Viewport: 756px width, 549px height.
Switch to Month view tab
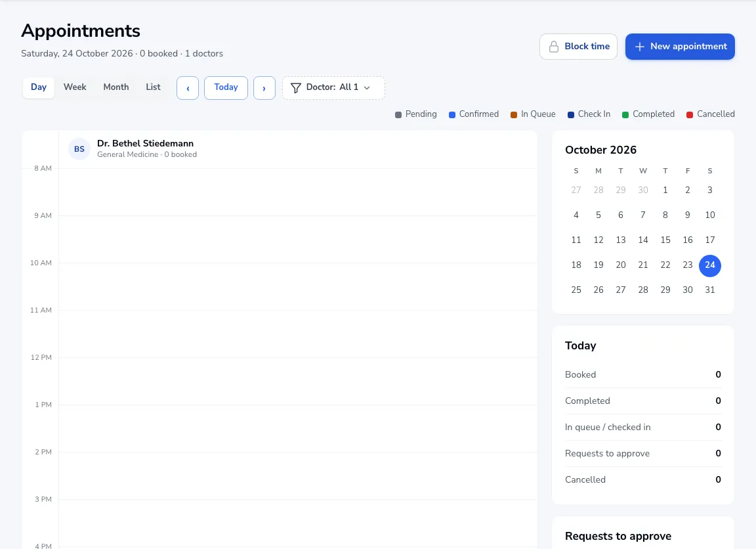pos(115,87)
